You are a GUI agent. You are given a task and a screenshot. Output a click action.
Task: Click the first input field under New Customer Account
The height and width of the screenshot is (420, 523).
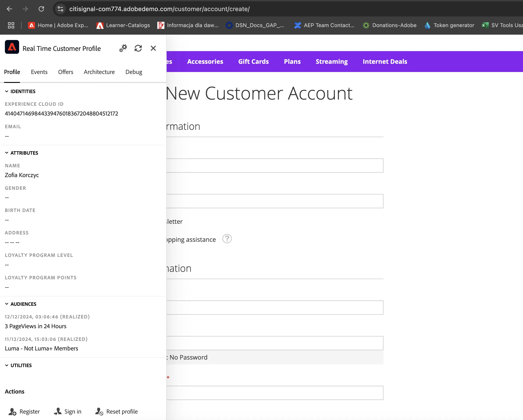[275, 166]
